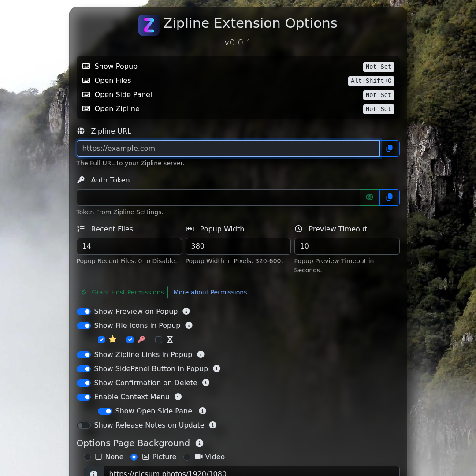Turn off Show Confirmation on Delete

(83, 383)
